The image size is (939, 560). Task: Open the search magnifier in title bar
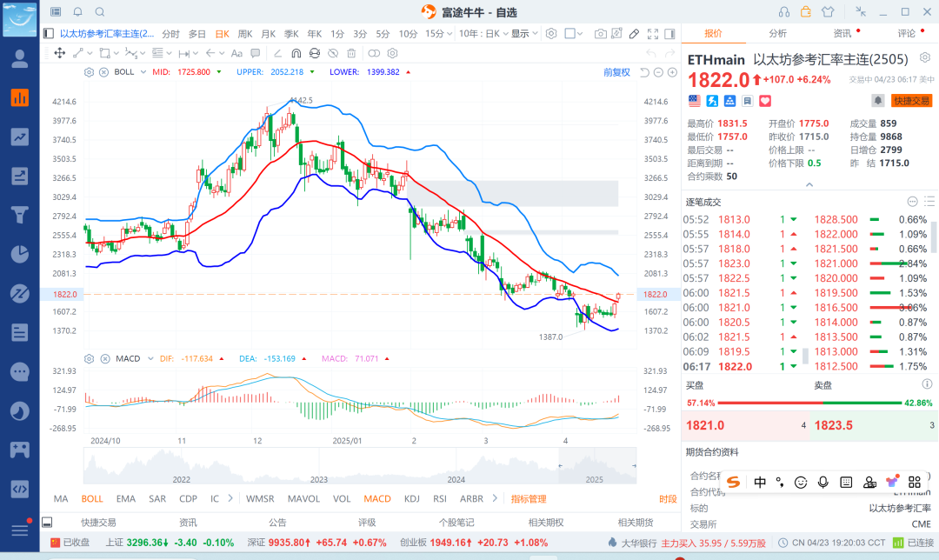tap(100, 12)
